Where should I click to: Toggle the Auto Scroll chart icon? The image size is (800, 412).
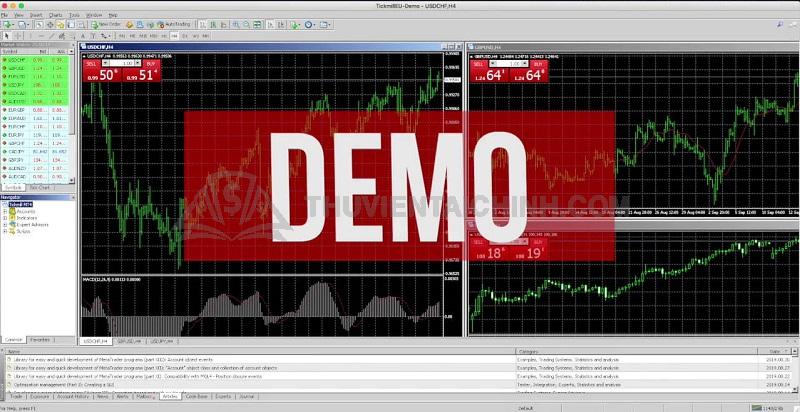pyautogui.click(x=271, y=24)
